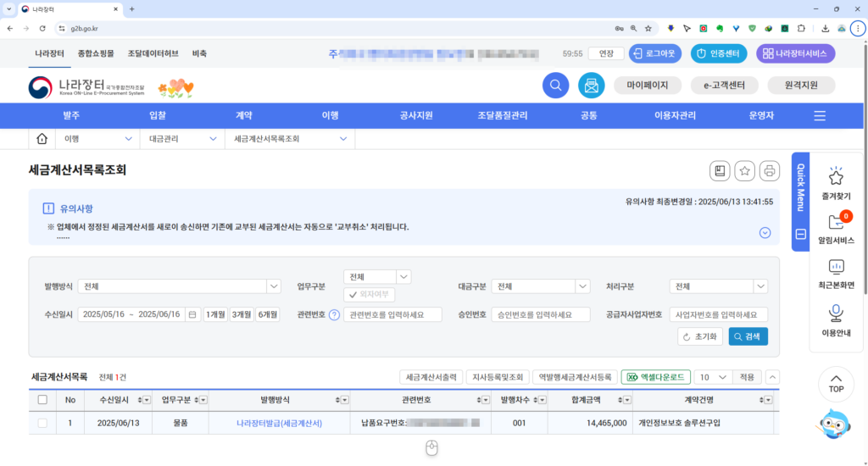The width and height of the screenshot is (868, 466).
Task: Go to home via house icon
Action: [x=42, y=139]
